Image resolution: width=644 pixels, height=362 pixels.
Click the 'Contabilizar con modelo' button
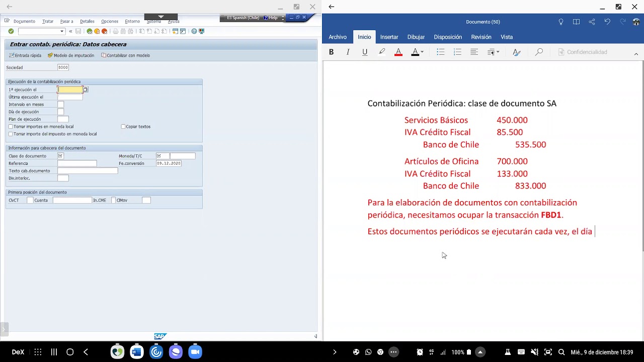[125, 55]
